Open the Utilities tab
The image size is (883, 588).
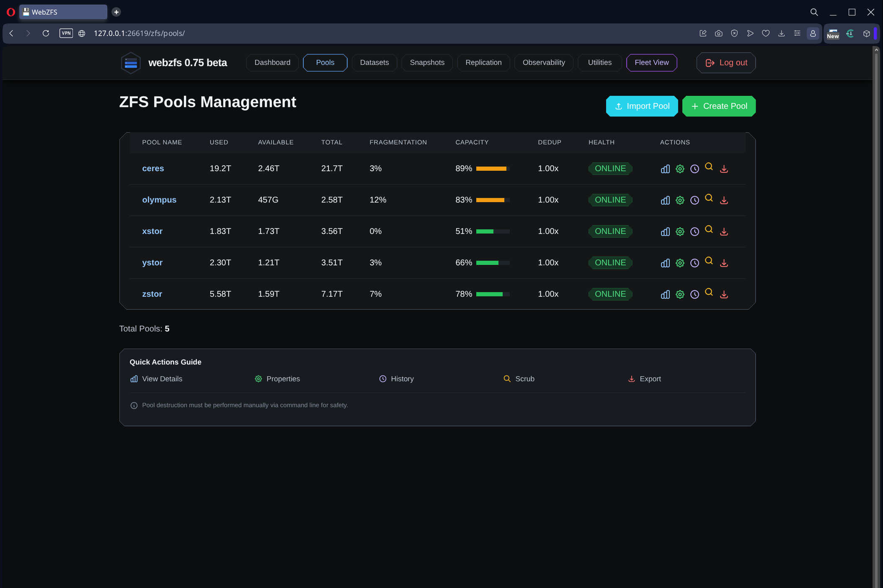click(x=599, y=62)
